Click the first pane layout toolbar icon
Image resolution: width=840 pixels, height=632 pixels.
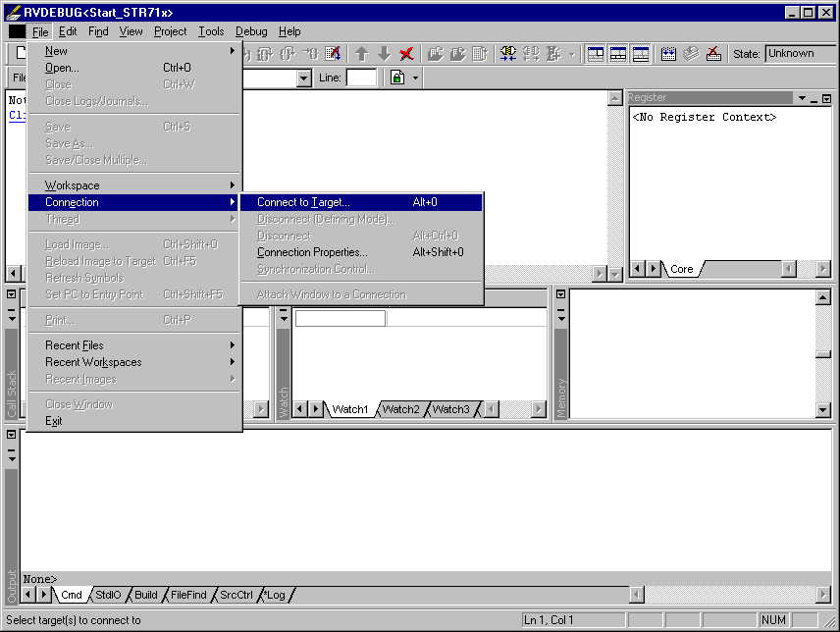596,54
